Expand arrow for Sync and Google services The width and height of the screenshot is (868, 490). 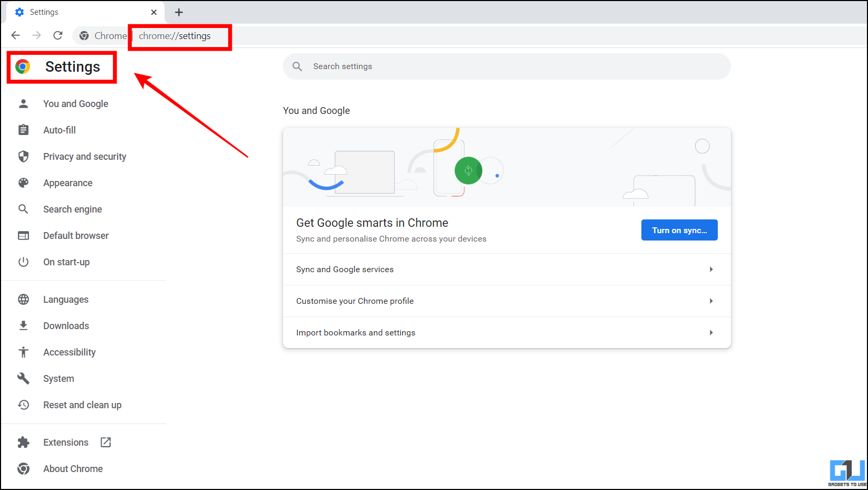[x=711, y=270]
